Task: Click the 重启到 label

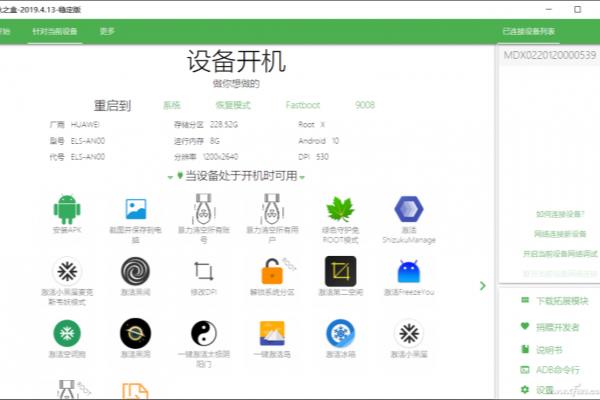Action: point(112,106)
